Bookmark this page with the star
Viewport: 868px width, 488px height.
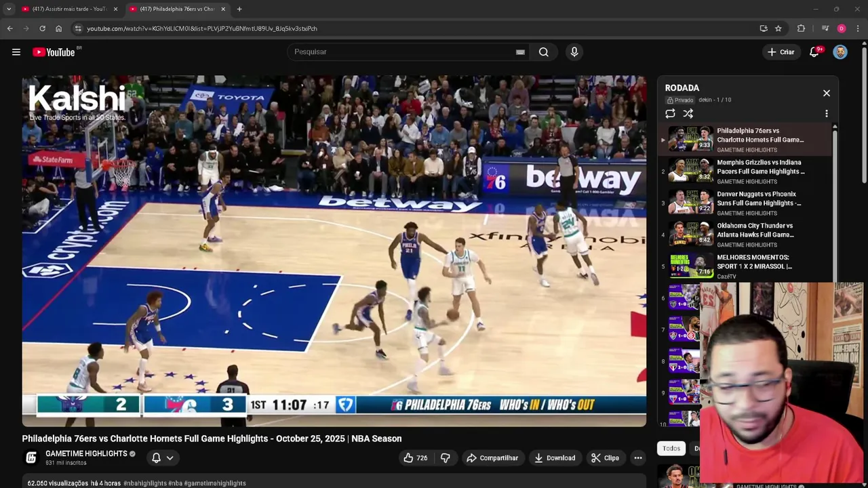tap(778, 28)
